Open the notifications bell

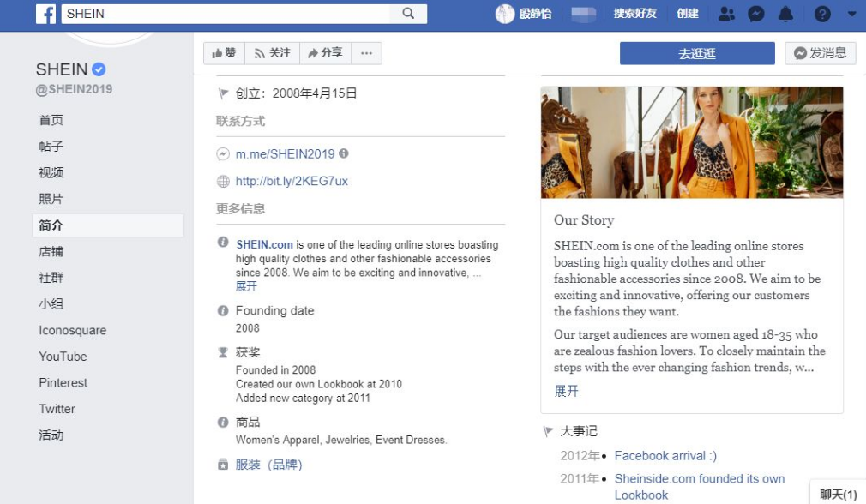[785, 14]
